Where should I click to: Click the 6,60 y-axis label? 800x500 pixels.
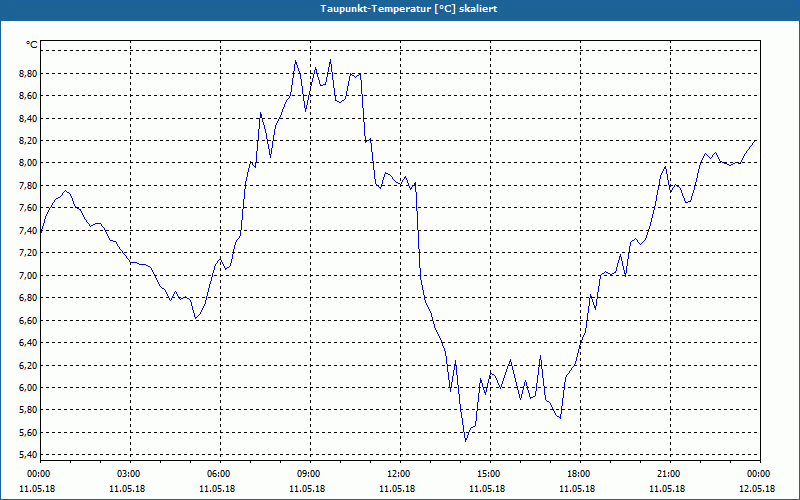[x=28, y=320]
